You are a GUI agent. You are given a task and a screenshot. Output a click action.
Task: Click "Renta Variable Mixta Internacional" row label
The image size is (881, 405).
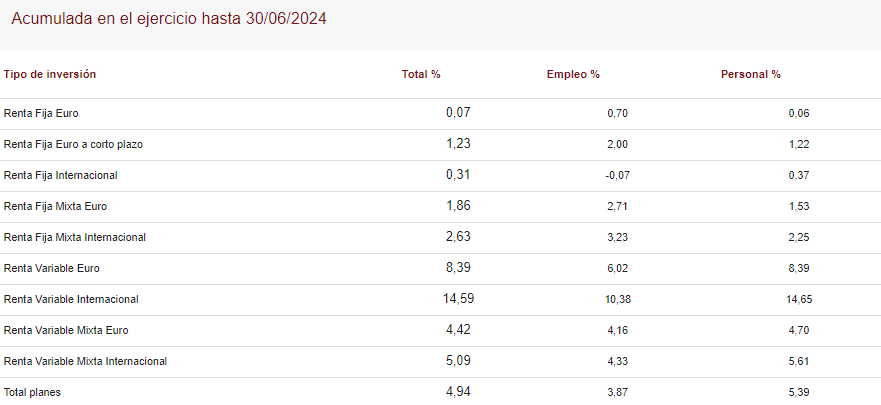click(85, 361)
